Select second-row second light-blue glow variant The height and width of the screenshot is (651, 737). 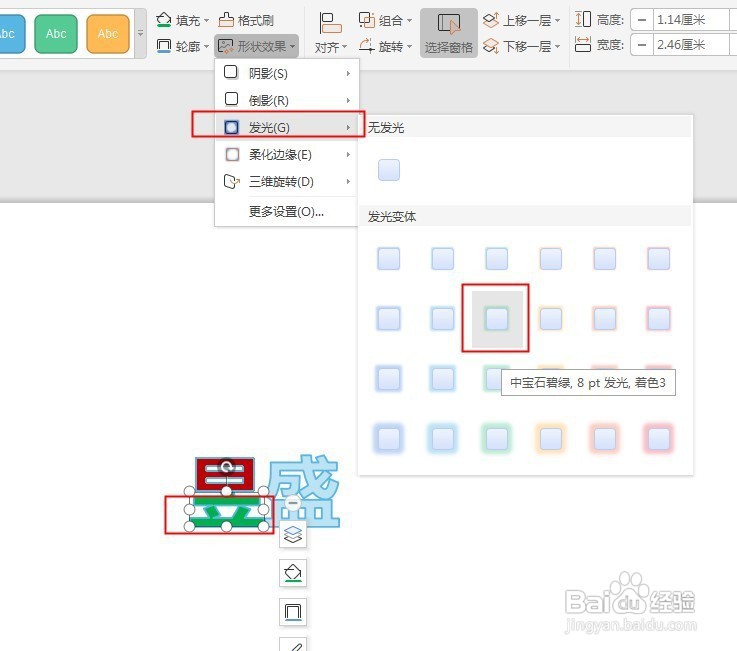click(443, 319)
